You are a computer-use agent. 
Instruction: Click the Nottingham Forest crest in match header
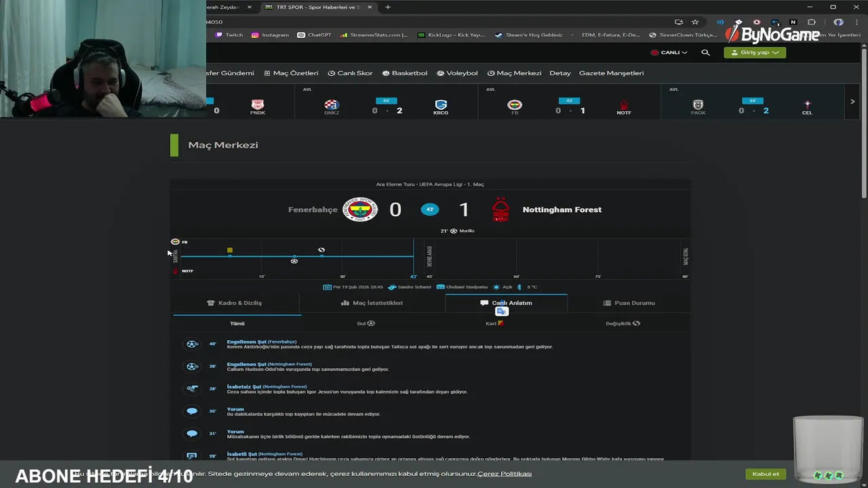(x=500, y=209)
